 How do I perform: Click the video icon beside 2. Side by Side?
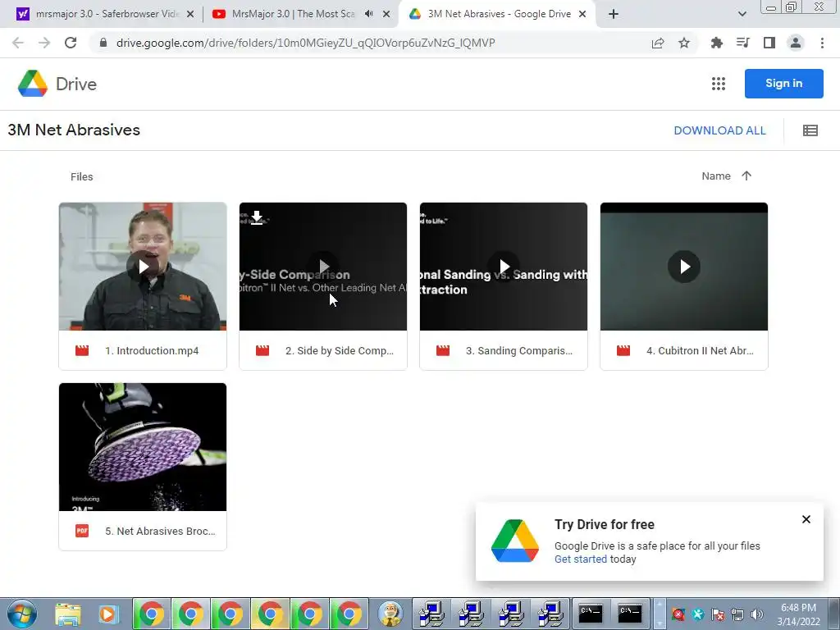pyautogui.click(x=262, y=351)
